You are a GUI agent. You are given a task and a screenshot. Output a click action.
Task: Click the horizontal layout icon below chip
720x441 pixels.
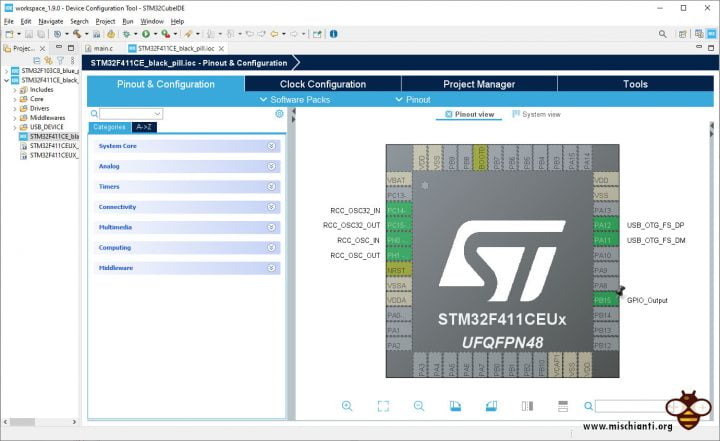pyautogui.click(x=562, y=406)
